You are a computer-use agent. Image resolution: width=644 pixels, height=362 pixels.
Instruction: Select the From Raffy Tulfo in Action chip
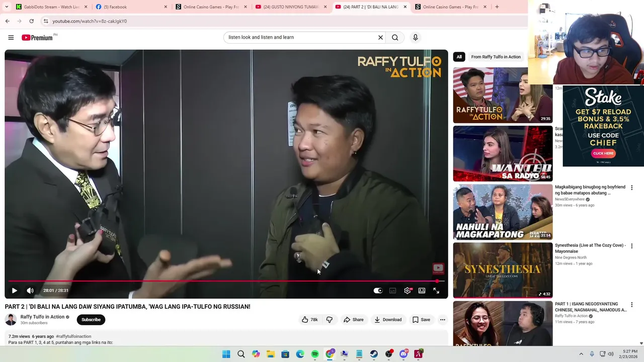click(x=496, y=57)
